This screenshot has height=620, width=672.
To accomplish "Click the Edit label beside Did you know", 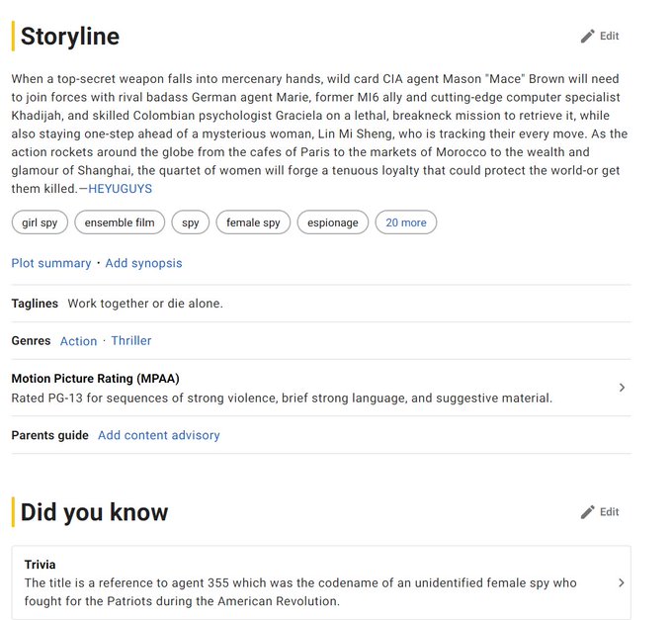I will pyautogui.click(x=609, y=512).
